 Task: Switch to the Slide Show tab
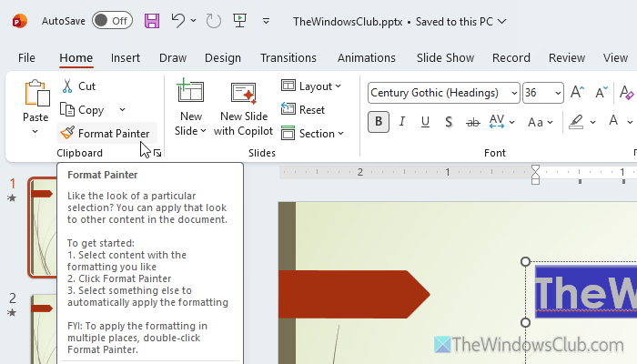pyautogui.click(x=445, y=57)
